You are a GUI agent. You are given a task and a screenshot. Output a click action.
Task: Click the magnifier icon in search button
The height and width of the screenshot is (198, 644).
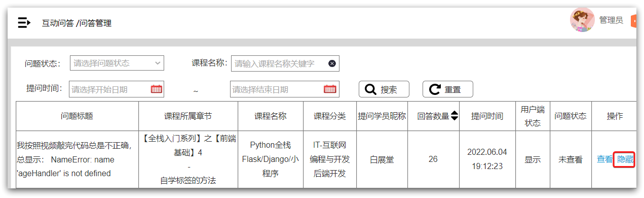371,89
